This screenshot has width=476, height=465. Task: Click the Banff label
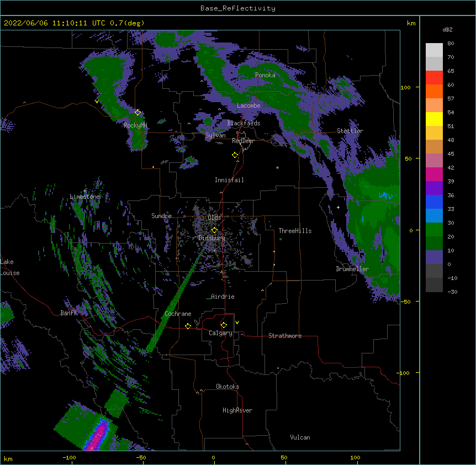pyautogui.click(x=68, y=313)
